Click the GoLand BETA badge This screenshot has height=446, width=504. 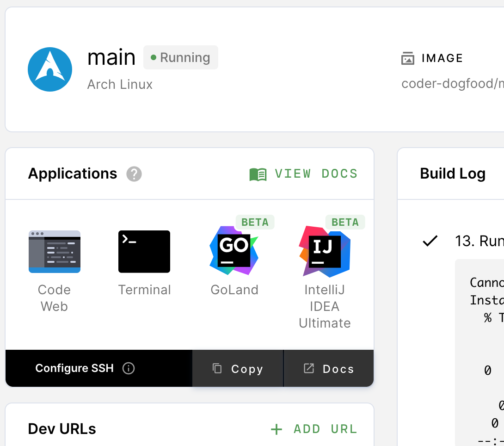click(255, 222)
